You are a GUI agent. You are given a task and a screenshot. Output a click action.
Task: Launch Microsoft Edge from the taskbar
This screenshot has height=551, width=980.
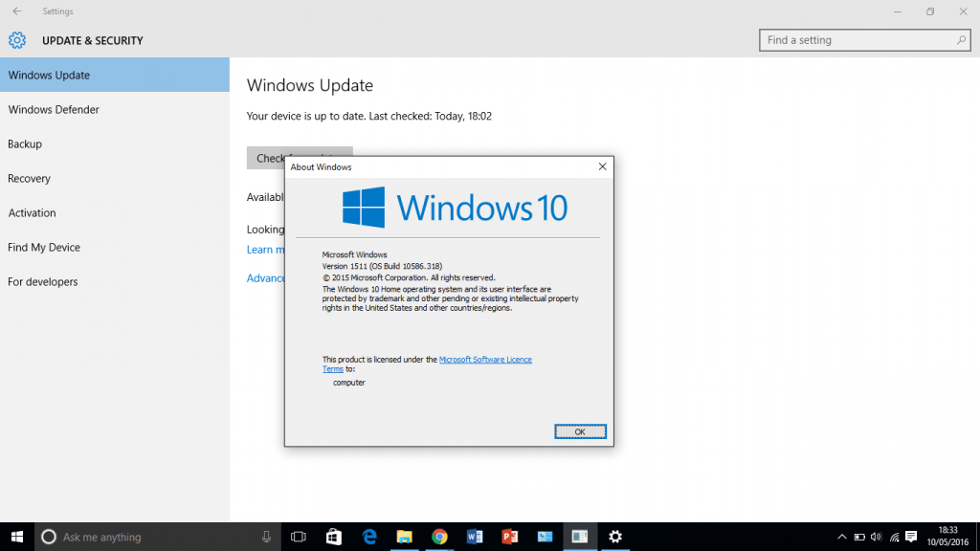click(x=369, y=537)
